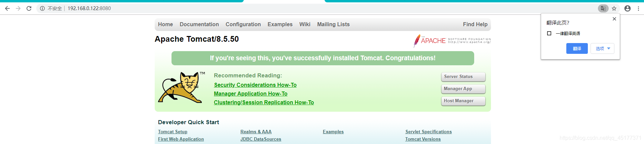Open the Tomcat Setup link
The image size is (644, 144).
pyautogui.click(x=173, y=132)
